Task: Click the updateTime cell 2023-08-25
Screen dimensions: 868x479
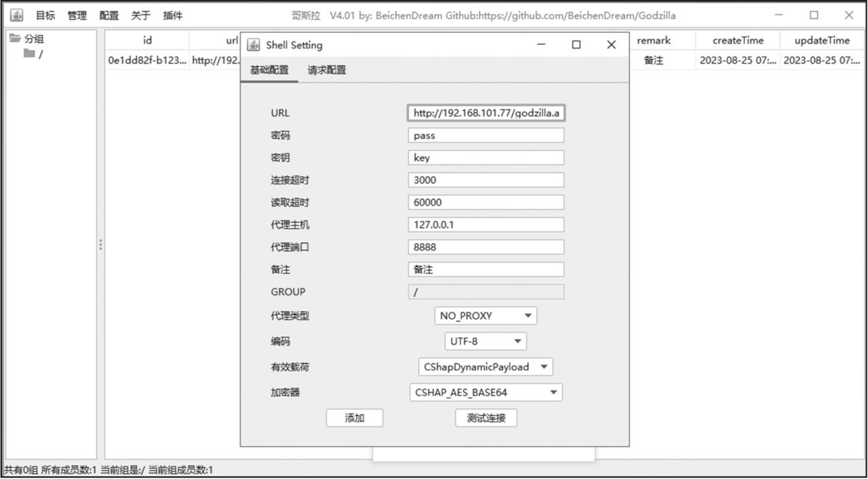Action: coord(822,61)
